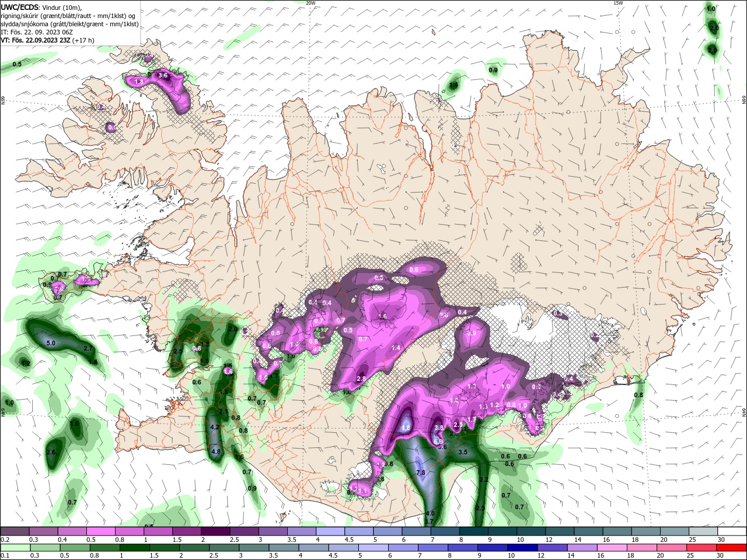Click the '15W' longitude label
The image size is (747, 560).
point(618,3)
